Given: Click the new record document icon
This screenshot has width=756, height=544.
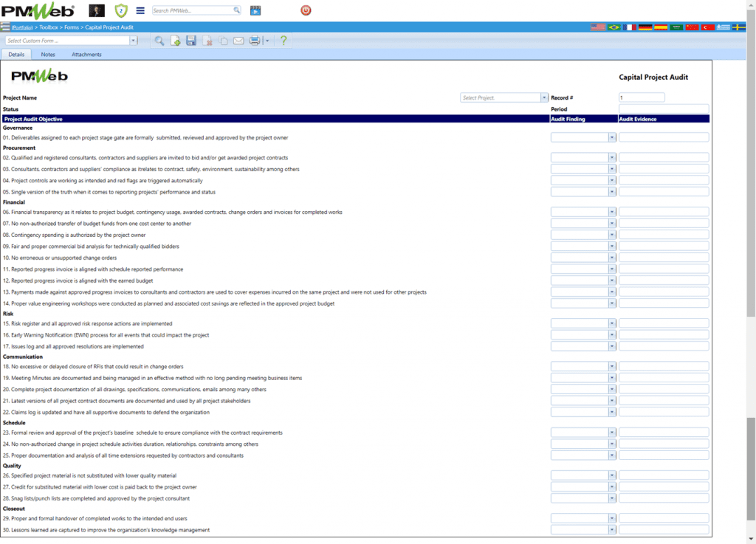Looking at the screenshot, I should (x=176, y=41).
